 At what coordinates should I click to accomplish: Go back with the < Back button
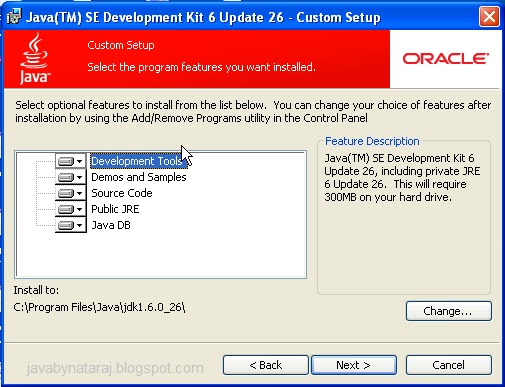click(266, 365)
